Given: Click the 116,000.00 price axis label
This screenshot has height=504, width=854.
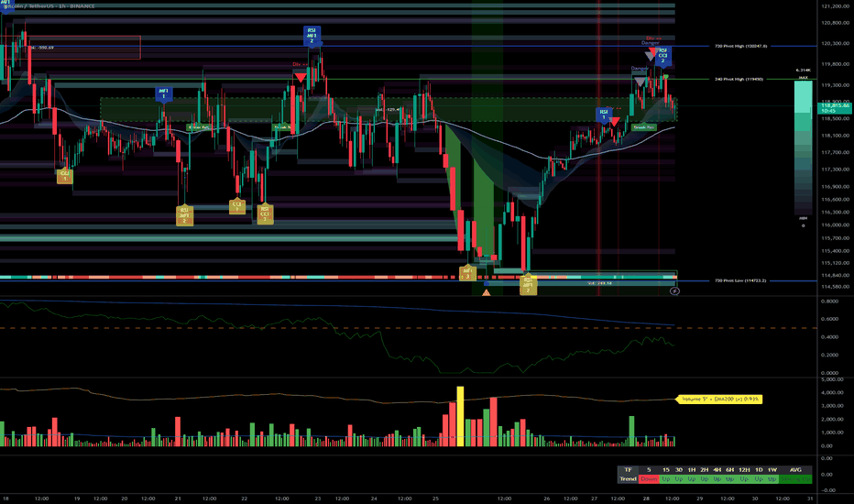Looking at the screenshot, I should tap(836, 225).
